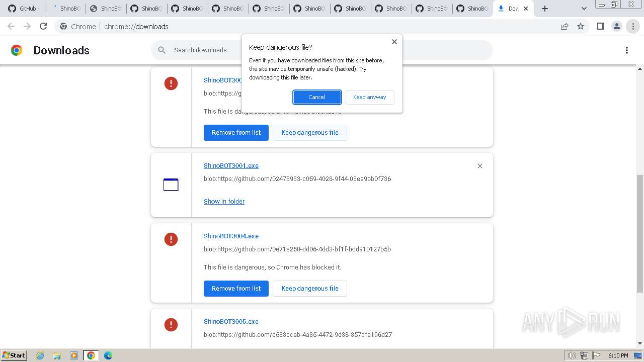Open File Explorer from the taskbar
The width and height of the screenshot is (644, 362).
[x=57, y=355]
